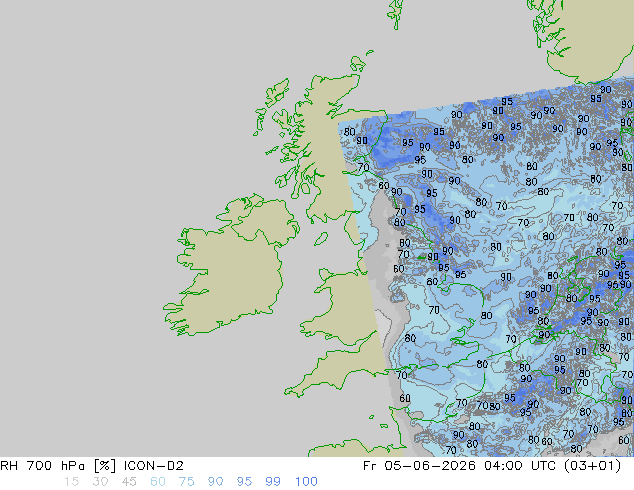Select the legend value 100
634x490 pixels.
306,482
